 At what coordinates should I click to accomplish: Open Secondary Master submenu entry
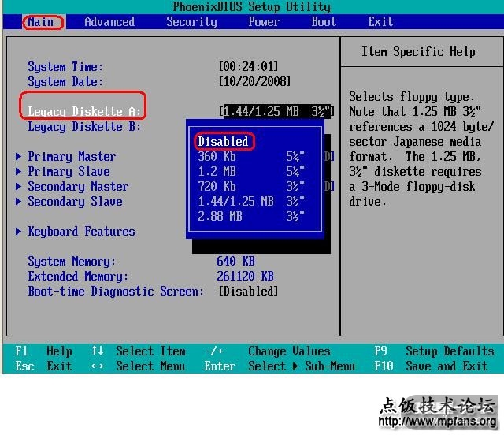coord(78,187)
